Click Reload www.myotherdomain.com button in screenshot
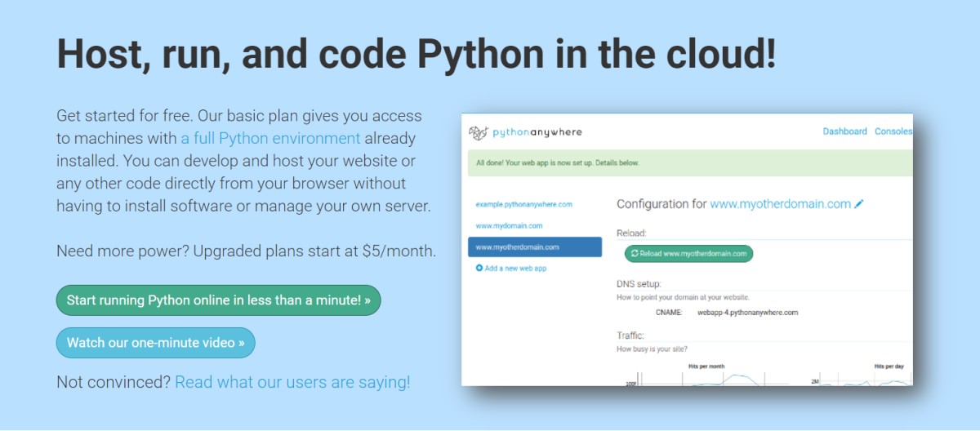This screenshot has width=980, height=431. tap(688, 254)
